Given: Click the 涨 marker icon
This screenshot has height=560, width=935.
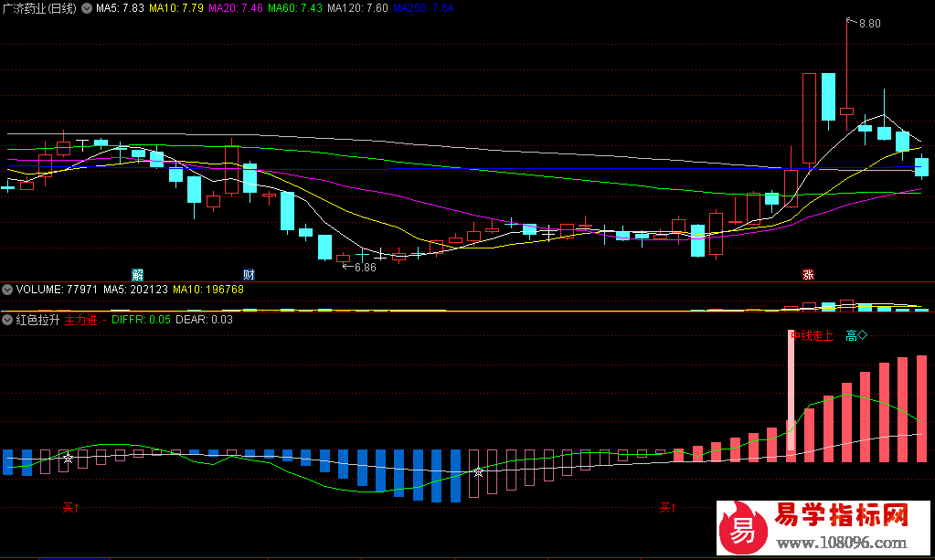Looking at the screenshot, I should click(x=808, y=275).
